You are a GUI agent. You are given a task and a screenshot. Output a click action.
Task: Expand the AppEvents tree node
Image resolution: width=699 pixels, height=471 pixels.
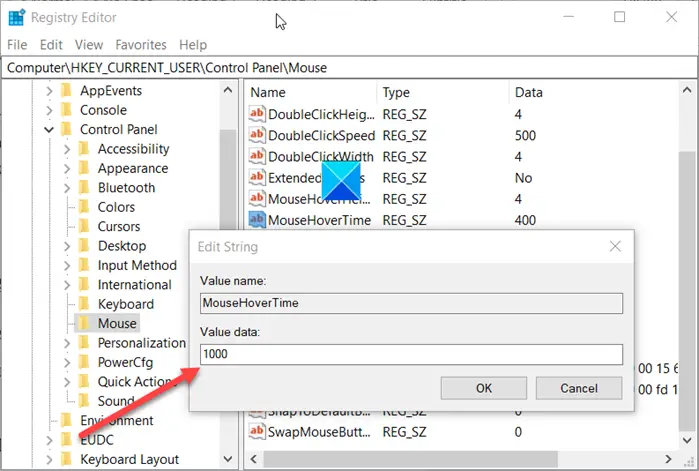click(x=49, y=91)
